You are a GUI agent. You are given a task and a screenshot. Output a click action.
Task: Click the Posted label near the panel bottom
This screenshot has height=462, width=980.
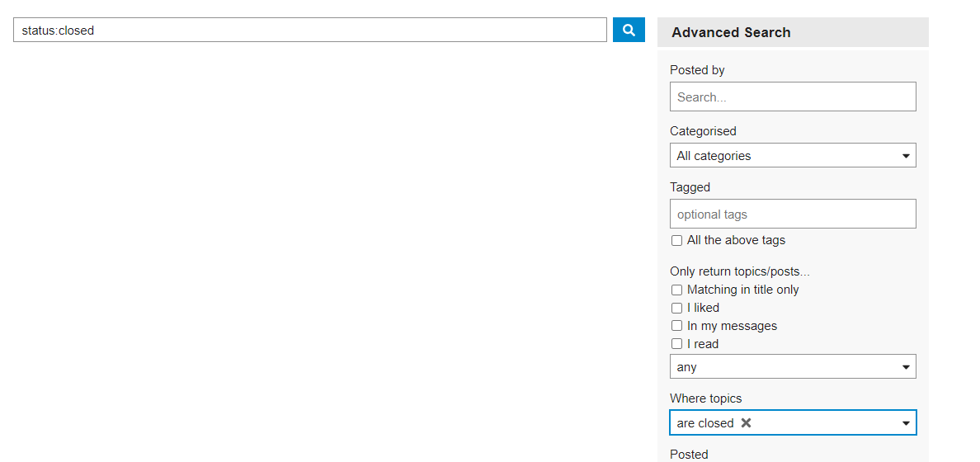pyautogui.click(x=689, y=455)
